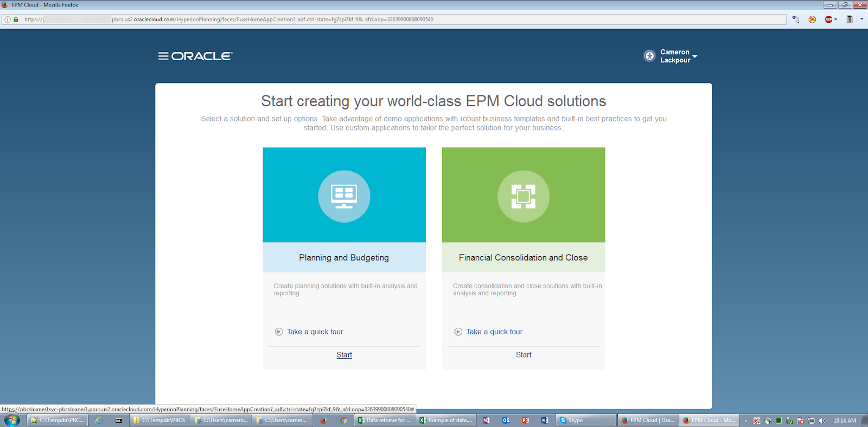This screenshot has height=427, width=868.
Task: Open the C:\Tempdir\PBC... notepad taskbar item
Action: 57,420
